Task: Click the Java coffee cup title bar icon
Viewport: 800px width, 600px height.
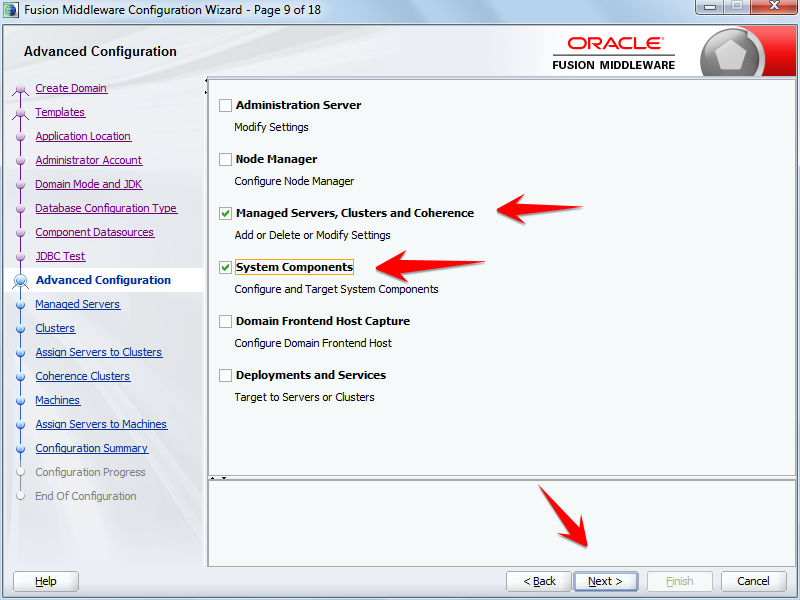Action: click(x=10, y=10)
